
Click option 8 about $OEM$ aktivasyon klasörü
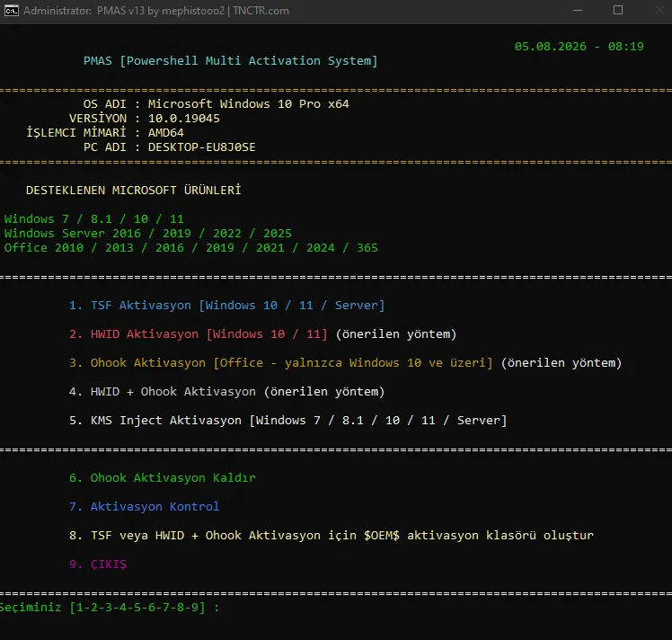point(332,535)
